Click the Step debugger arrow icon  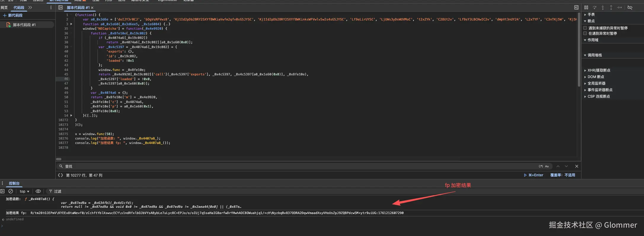coord(619,7)
